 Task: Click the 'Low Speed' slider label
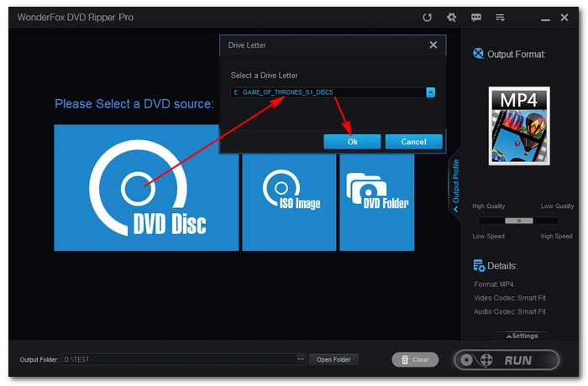[488, 236]
